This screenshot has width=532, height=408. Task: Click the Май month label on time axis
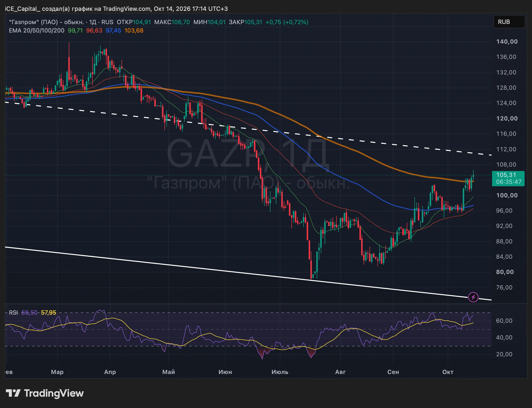coord(169,372)
